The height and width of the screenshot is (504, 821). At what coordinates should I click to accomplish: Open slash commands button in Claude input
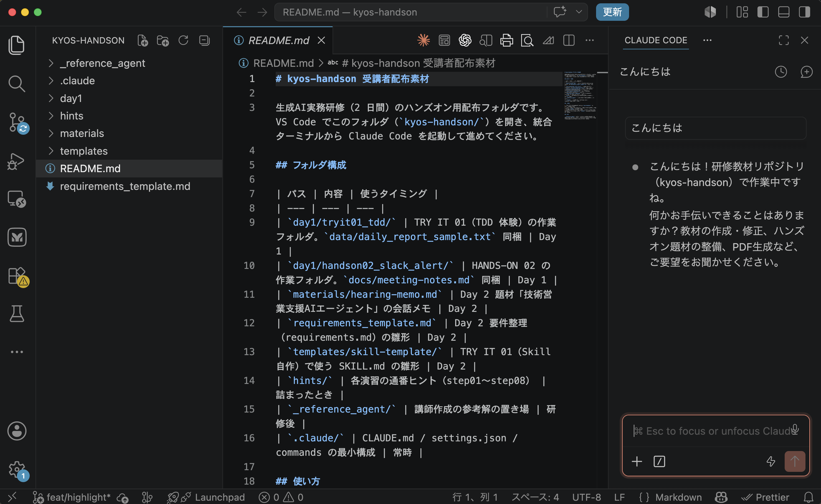coord(659,461)
